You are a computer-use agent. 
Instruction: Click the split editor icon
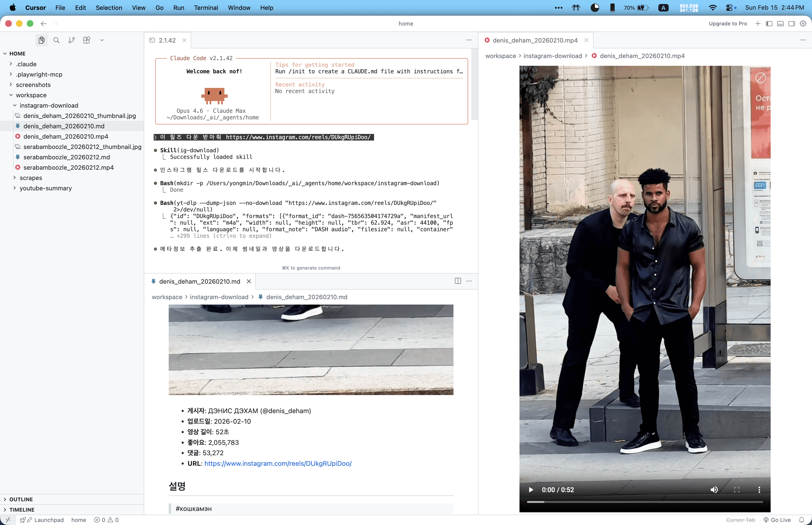pos(458,281)
